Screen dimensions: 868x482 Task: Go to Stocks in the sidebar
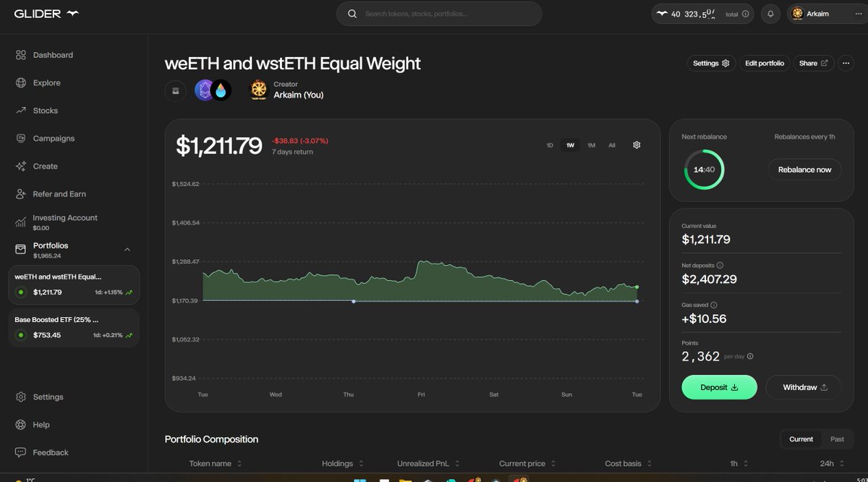point(37,111)
